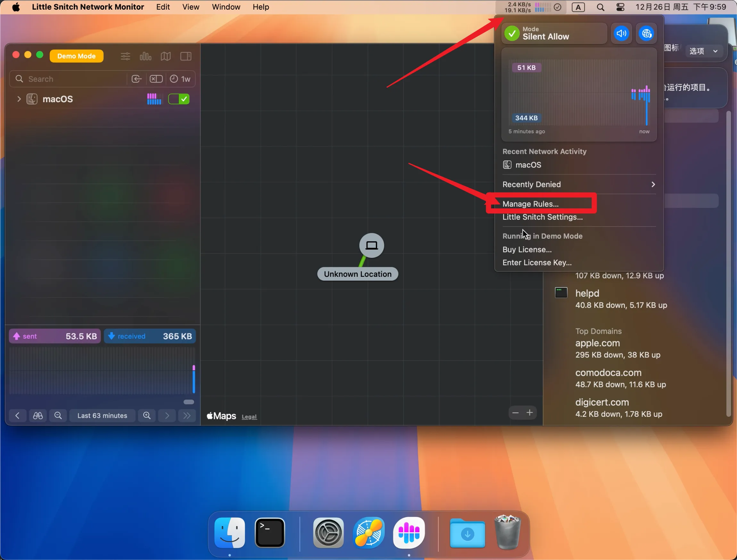737x560 pixels.
Task: Open System Settings from the Dock
Action: pyautogui.click(x=328, y=533)
